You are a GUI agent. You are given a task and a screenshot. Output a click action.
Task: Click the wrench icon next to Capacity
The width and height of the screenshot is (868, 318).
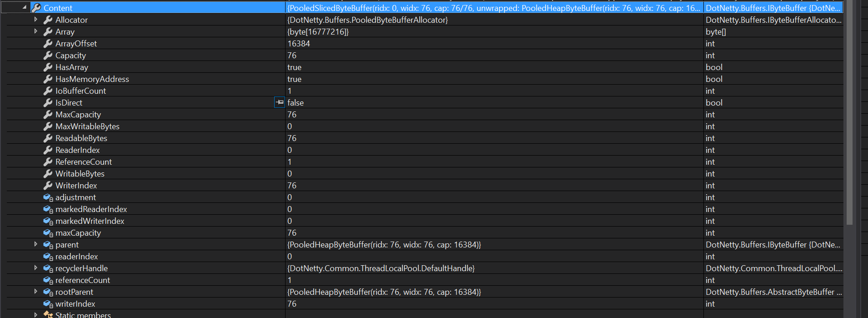point(48,55)
